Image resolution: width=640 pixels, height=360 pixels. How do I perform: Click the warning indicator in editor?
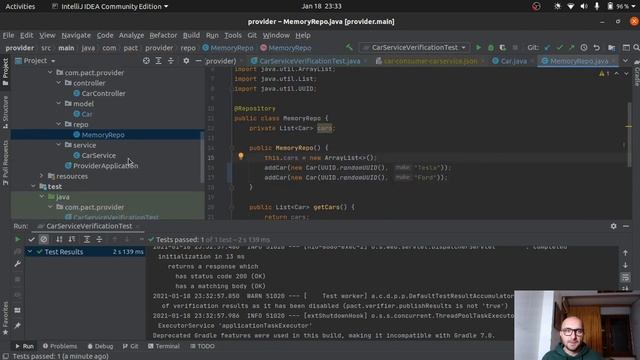604,73
